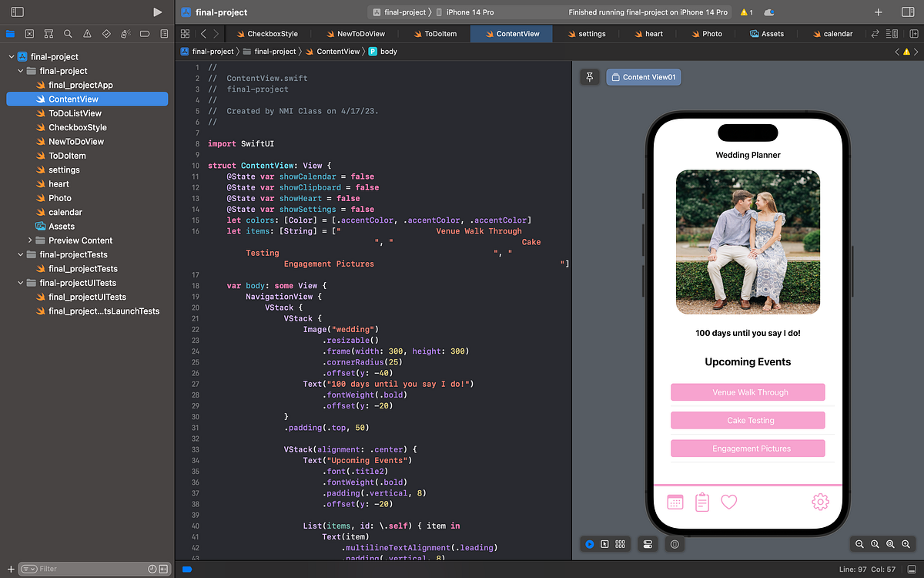Screen dimensions: 924x578
Task: Collapse the final-project project root
Action: (x=11, y=56)
